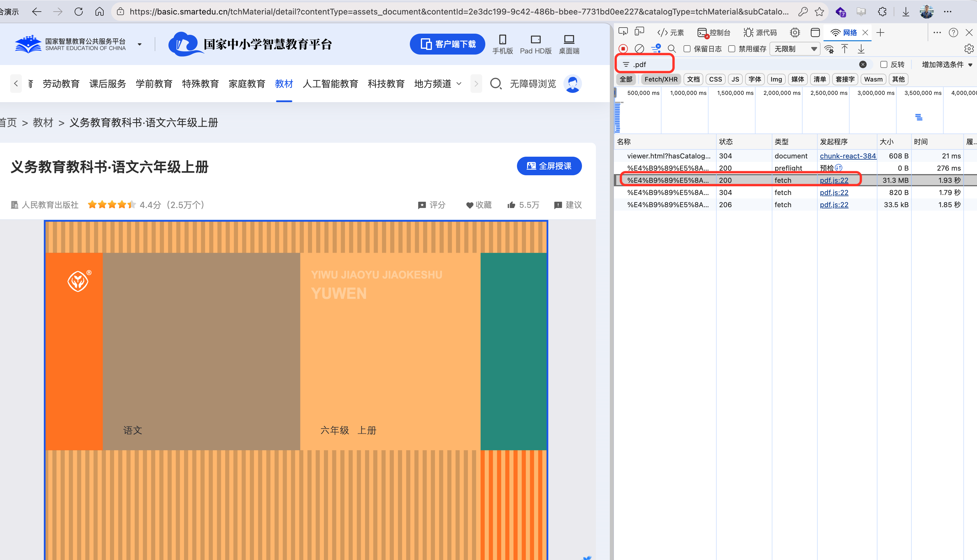
Task: Import HAR file with upward arrow icon
Action: (x=844, y=49)
